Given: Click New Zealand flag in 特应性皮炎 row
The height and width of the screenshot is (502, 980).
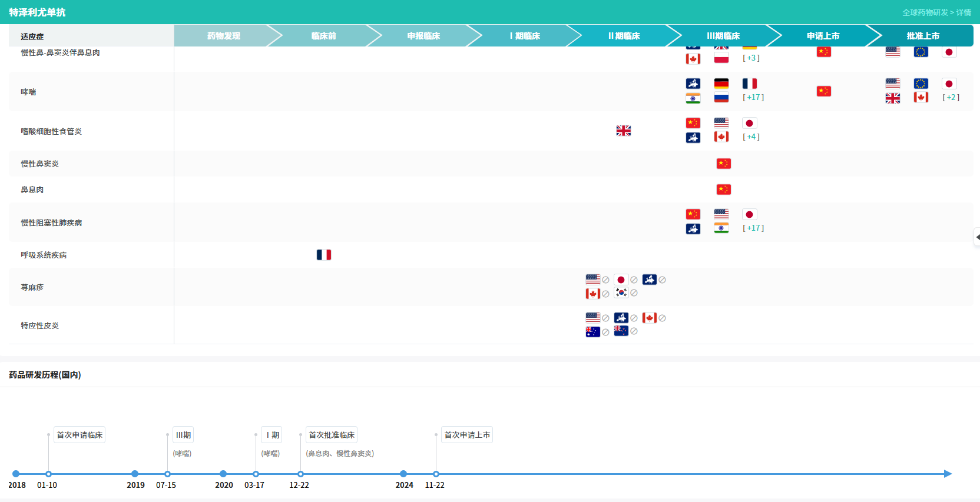Looking at the screenshot, I should click(621, 331).
